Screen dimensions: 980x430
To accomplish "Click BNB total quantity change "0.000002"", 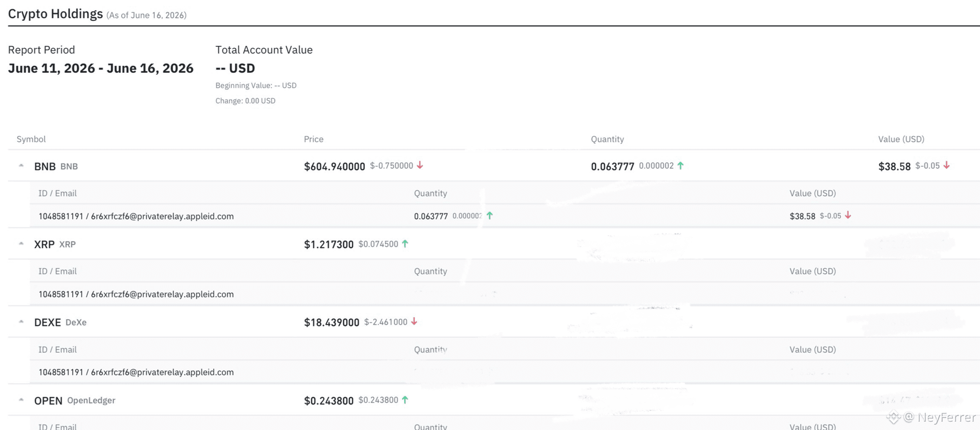I will (656, 166).
